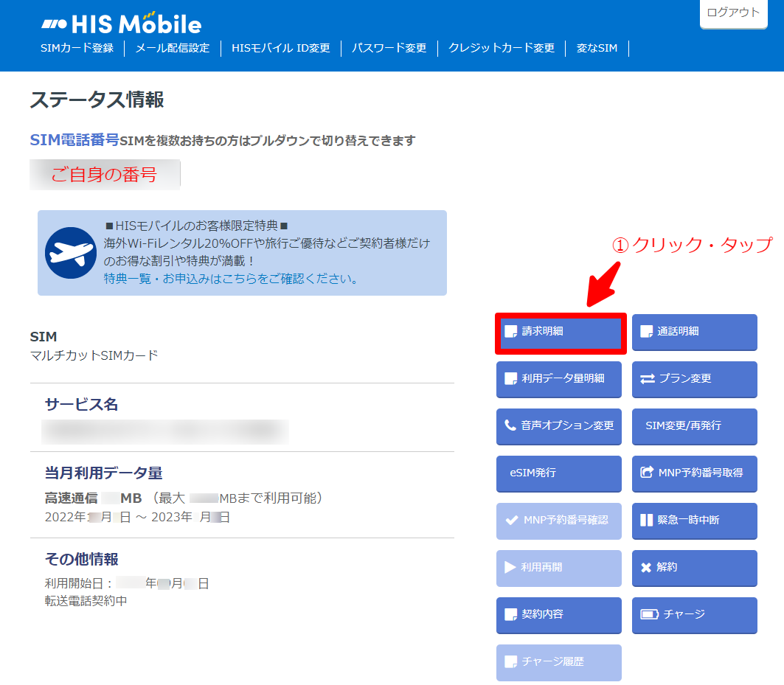Click the note icon on 契約内容 button
784x685 pixels.
tap(510, 614)
